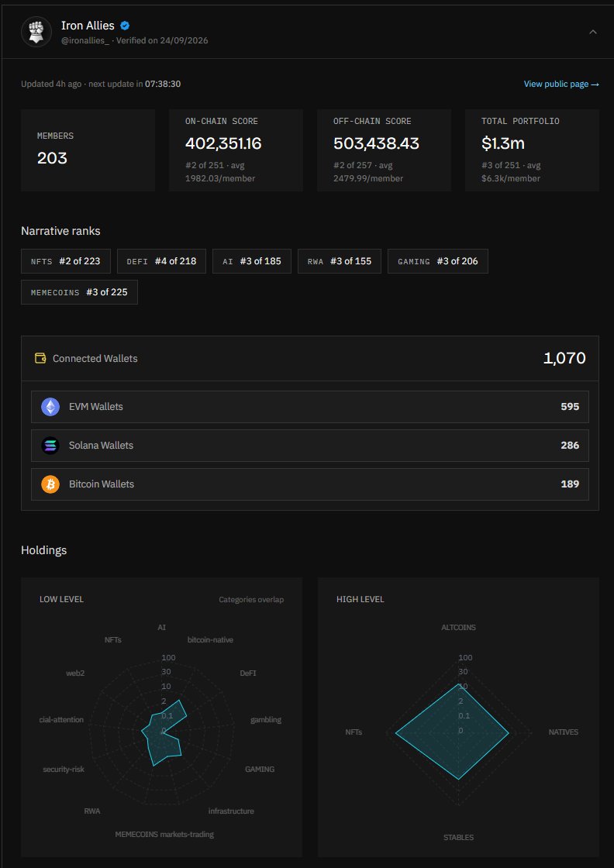Click the bitcoin-native axis label
Viewport: 614px width, 868px height.
coord(210,640)
